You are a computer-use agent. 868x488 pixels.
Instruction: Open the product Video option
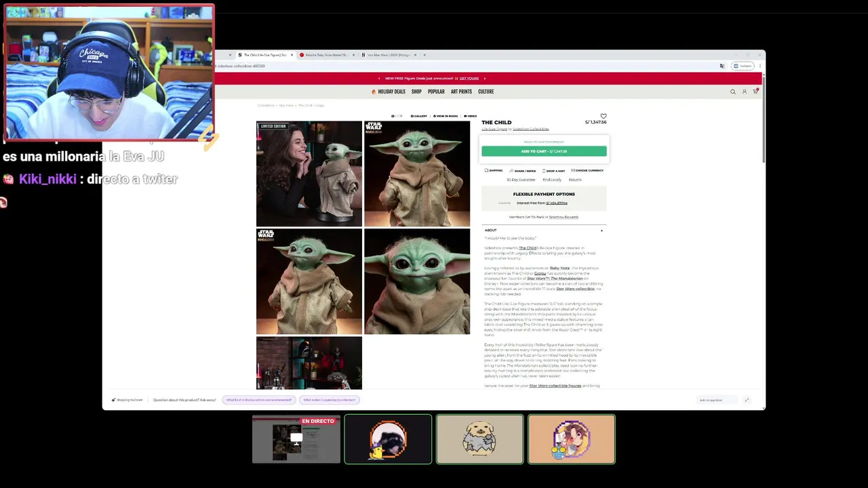coord(470,116)
